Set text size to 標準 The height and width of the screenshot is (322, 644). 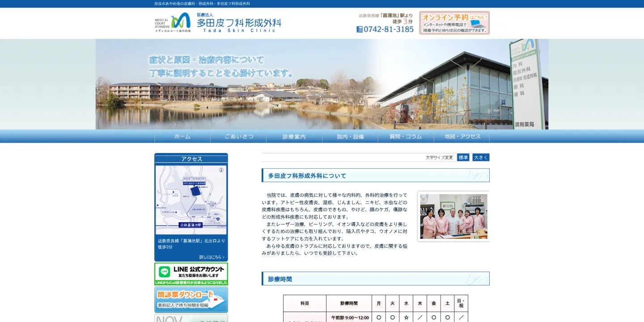pyautogui.click(x=463, y=157)
